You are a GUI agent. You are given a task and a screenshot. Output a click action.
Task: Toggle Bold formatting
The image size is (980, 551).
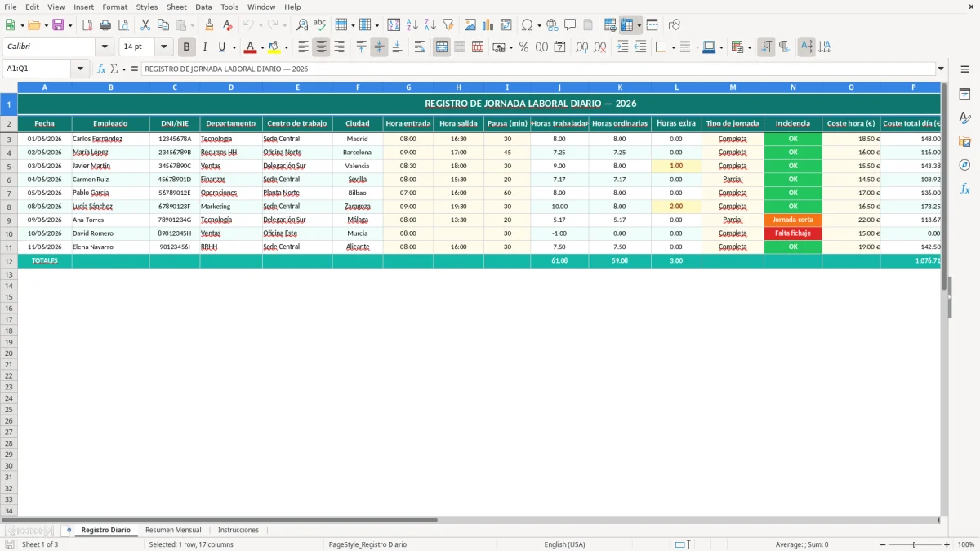click(x=186, y=47)
